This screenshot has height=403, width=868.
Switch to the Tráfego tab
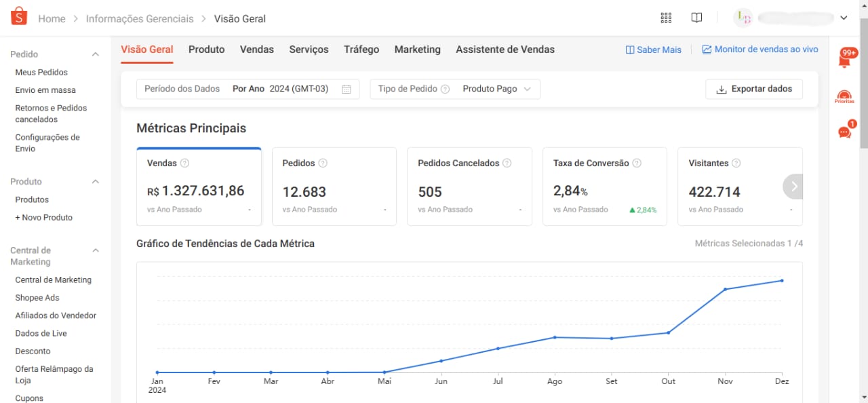[x=361, y=50]
